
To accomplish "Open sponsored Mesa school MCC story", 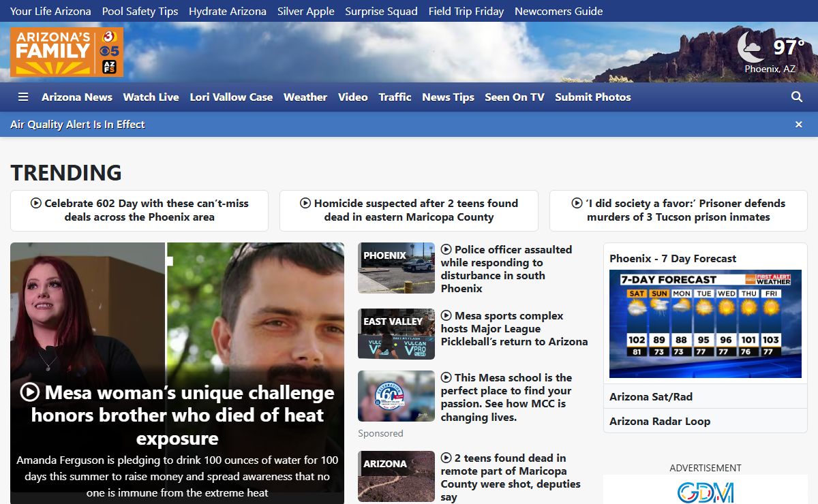I will pos(506,397).
